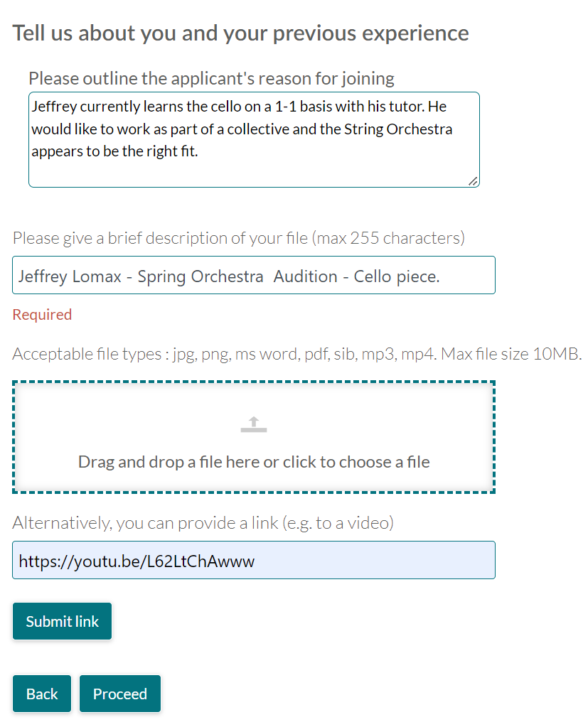Place cursor on 'String Orchestra' in the reason text

coord(398,129)
